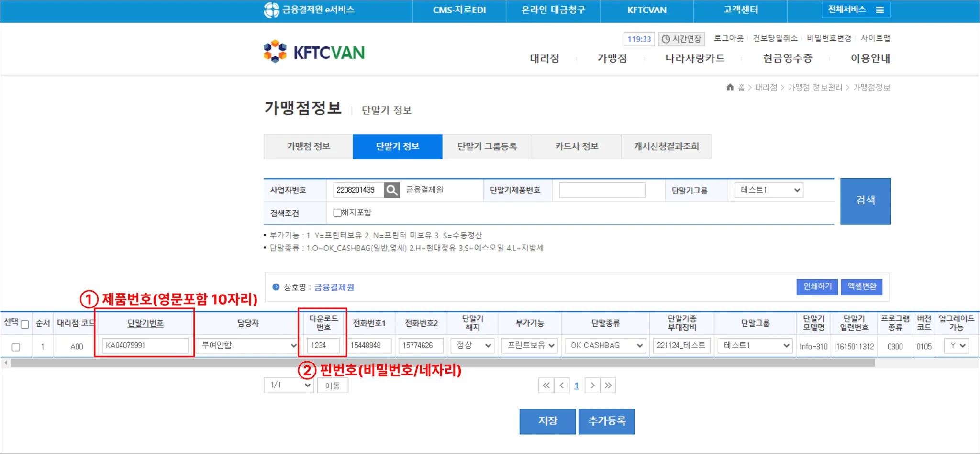The width and height of the screenshot is (980, 454).
Task: Click the 단말기번호 column header link
Action: pyautogui.click(x=145, y=323)
